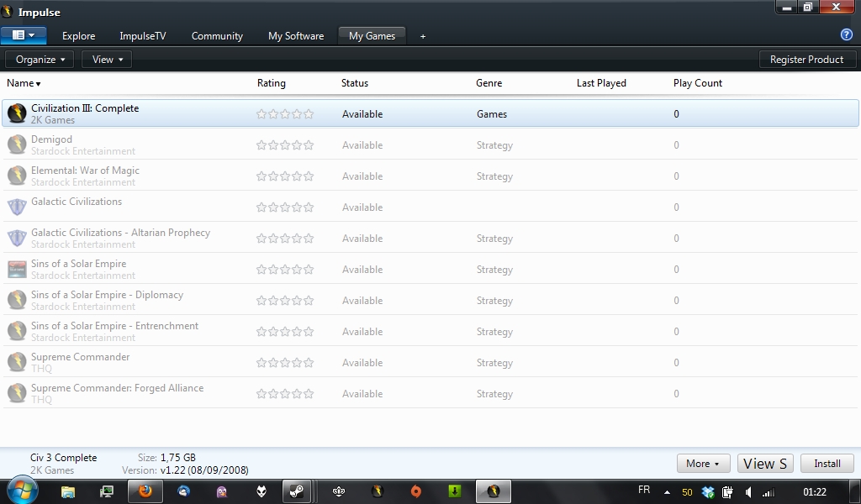Open the Origin taskbar icon
Image resolution: width=861 pixels, height=504 pixels.
pos(415,491)
